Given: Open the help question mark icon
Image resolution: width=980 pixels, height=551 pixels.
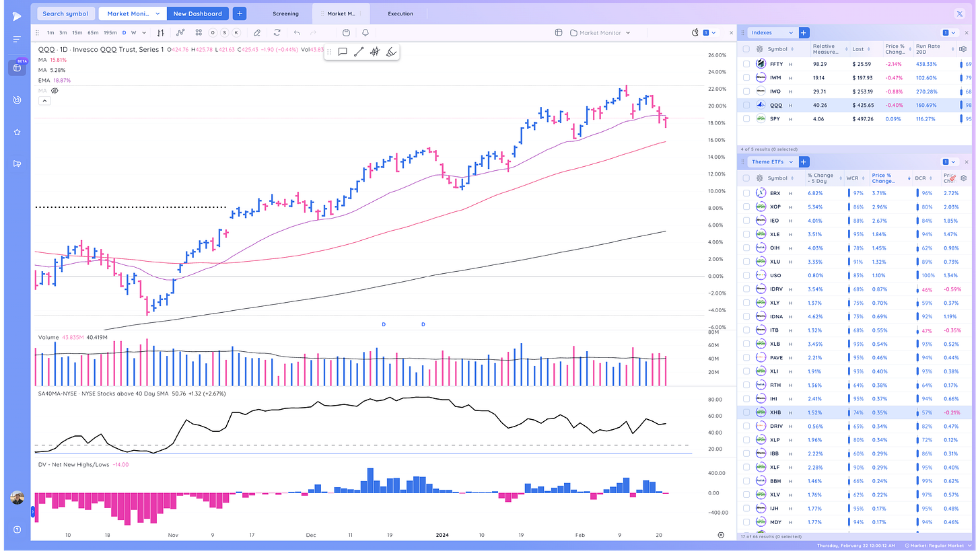Looking at the screenshot, I should 17,529.
